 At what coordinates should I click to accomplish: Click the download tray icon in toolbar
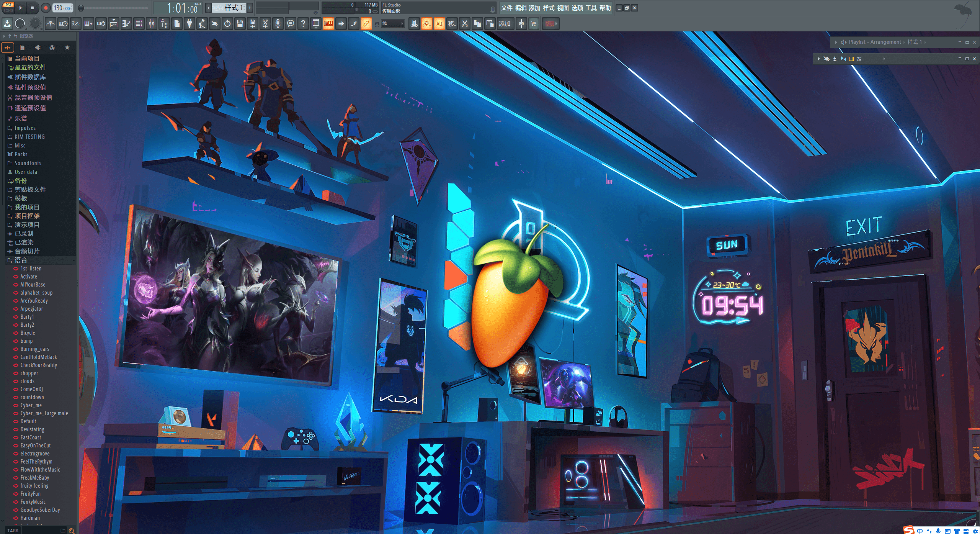coord(7,24)
